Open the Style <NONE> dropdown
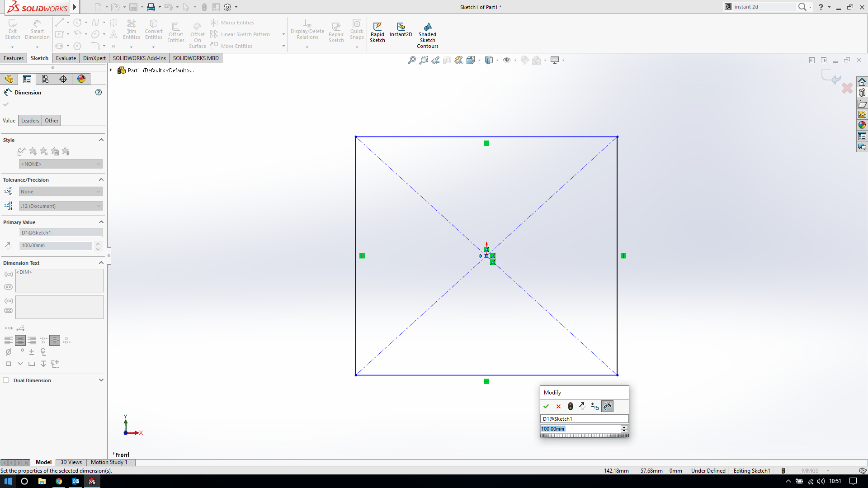Image resolution: width=868 pixels, height=488 pixels. pos(61,164)
